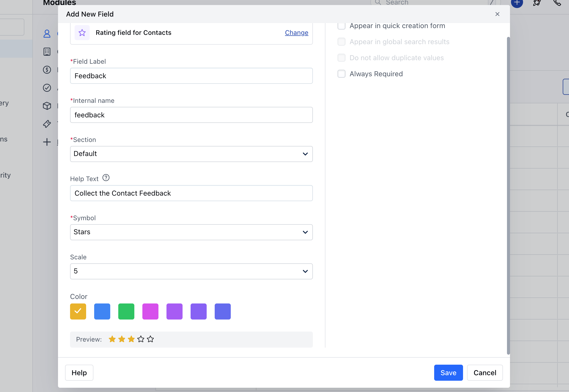Image resolution: width=569 pixels, height=392 pixels.
Task: Toggle Do not allow duplicate values checkbox
Action: pyautogui.click(x=341, y=58)
